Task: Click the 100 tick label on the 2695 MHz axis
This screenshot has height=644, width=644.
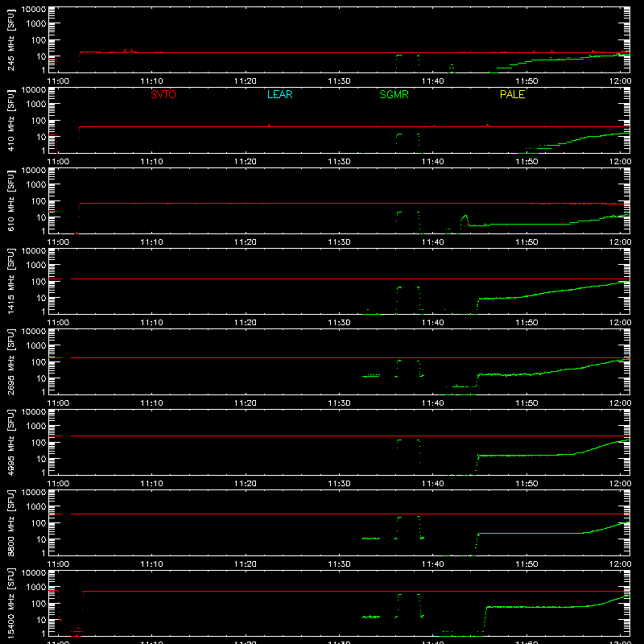Action: (39, 362)
